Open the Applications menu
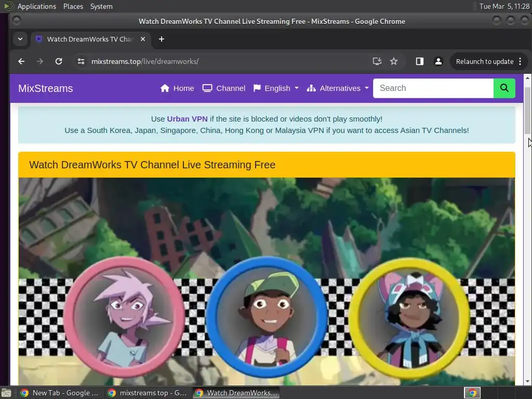 [37, 6]
